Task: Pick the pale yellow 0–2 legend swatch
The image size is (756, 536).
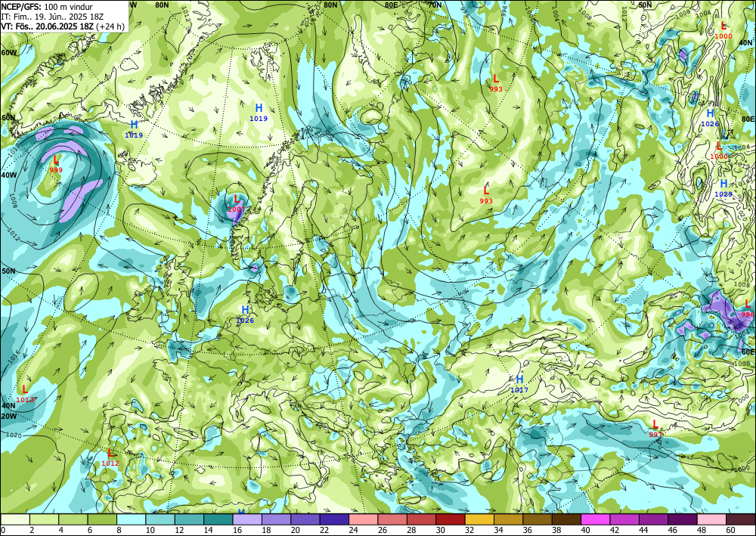Action: tap(15, 519)
